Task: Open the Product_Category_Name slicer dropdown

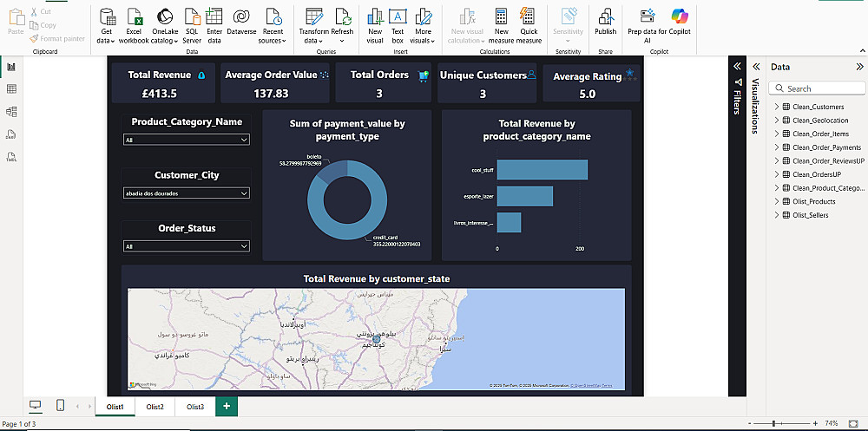Action: (x=187, y=140)
